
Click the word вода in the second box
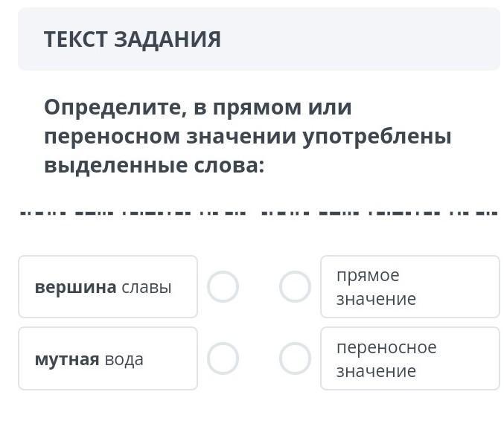tap(124, 359)
